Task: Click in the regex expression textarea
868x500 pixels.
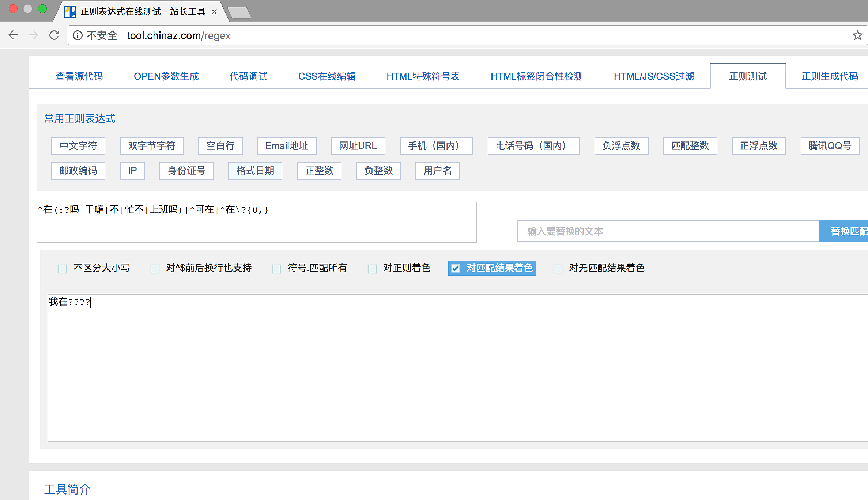Action: point(256,222)
